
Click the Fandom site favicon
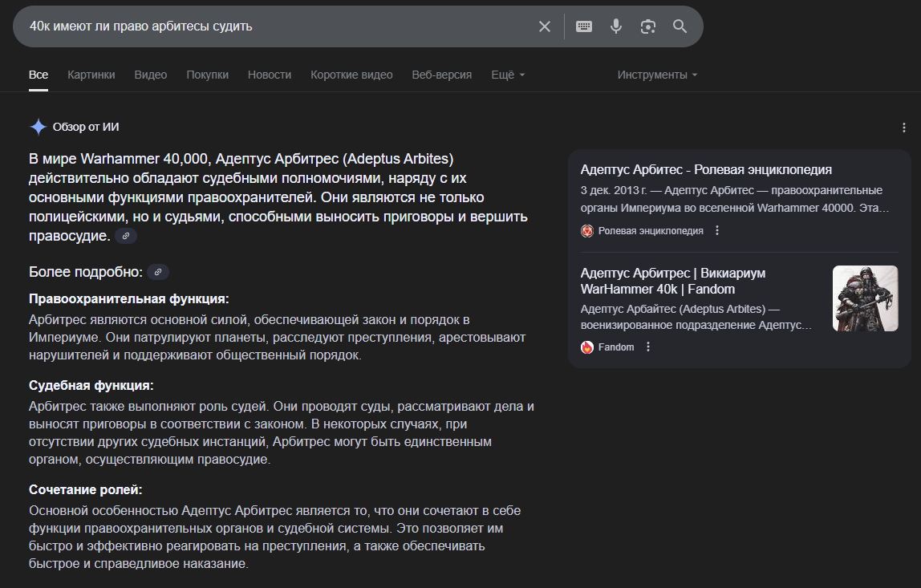tap(586, 347)
